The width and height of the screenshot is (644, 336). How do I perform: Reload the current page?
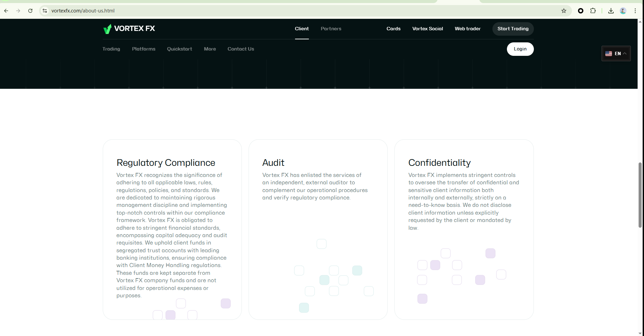[x=30, y=11]
